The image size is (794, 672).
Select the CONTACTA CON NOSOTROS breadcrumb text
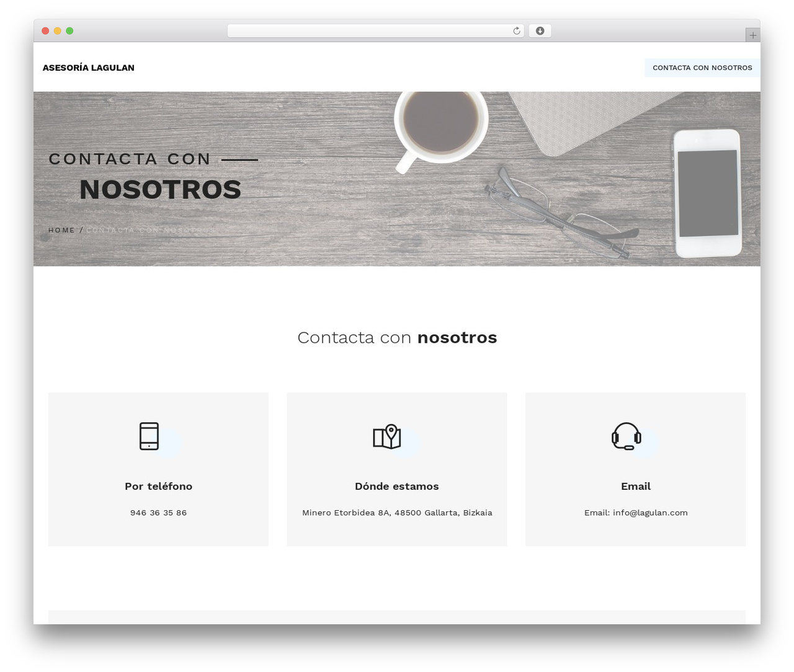(151, 230)
